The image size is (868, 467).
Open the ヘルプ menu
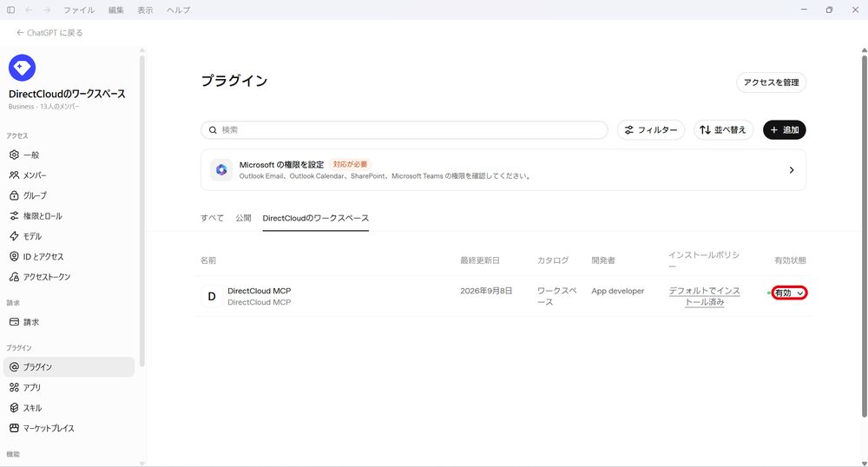click(178, 10)
